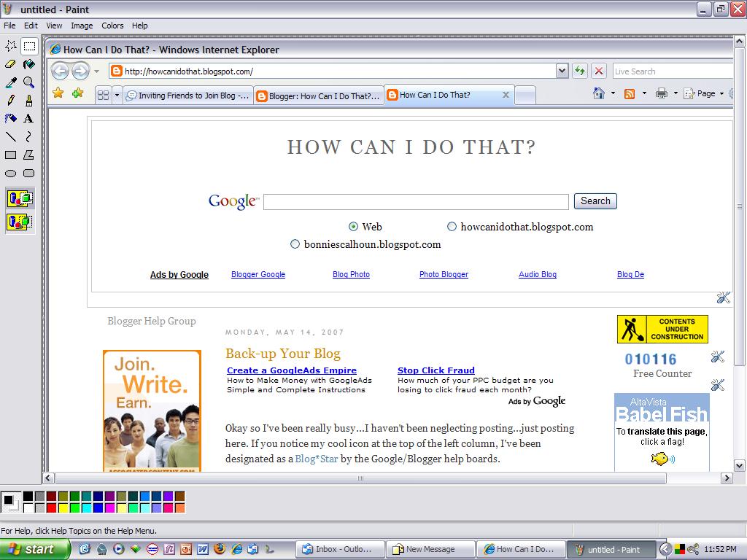The width and height of the screenshot is (747, 560).
Task: Choose the opaque selection option
Action: [20, 198]
